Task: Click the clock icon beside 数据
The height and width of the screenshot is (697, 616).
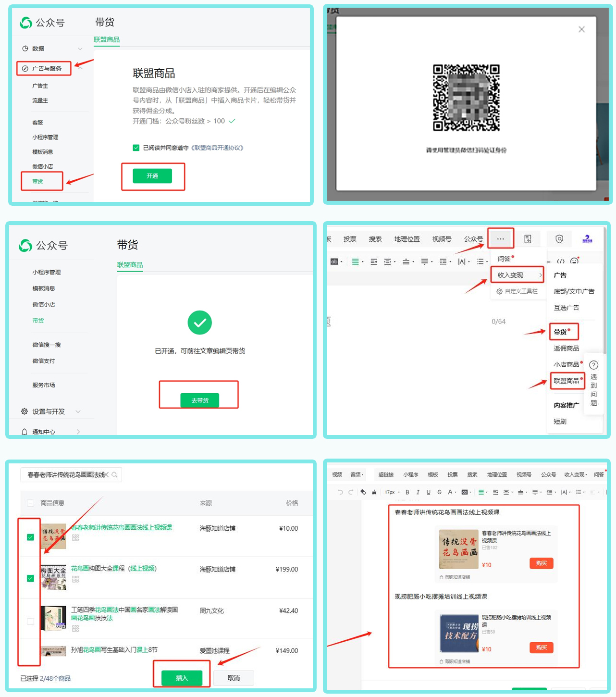Action: (25, 49)
